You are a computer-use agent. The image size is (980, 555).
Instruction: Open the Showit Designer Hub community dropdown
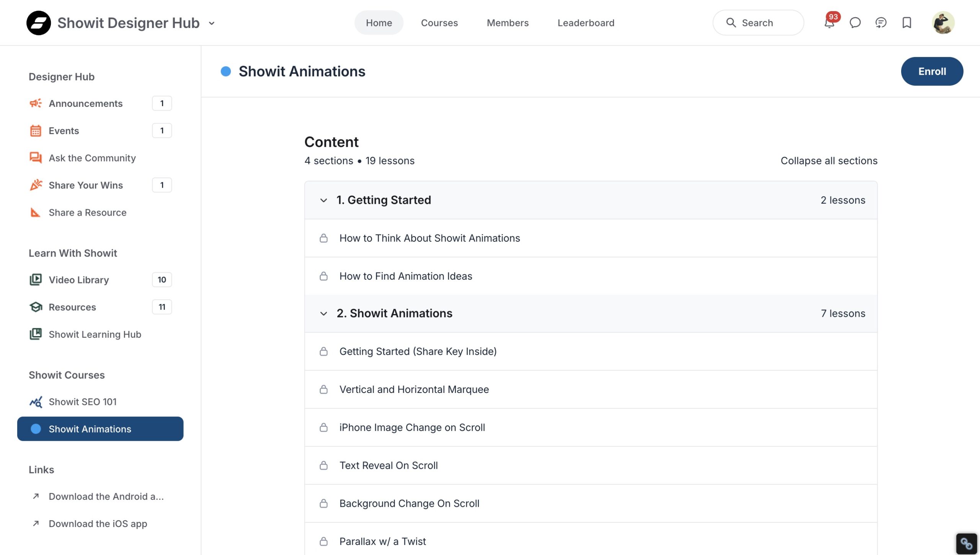coord(212,23)
